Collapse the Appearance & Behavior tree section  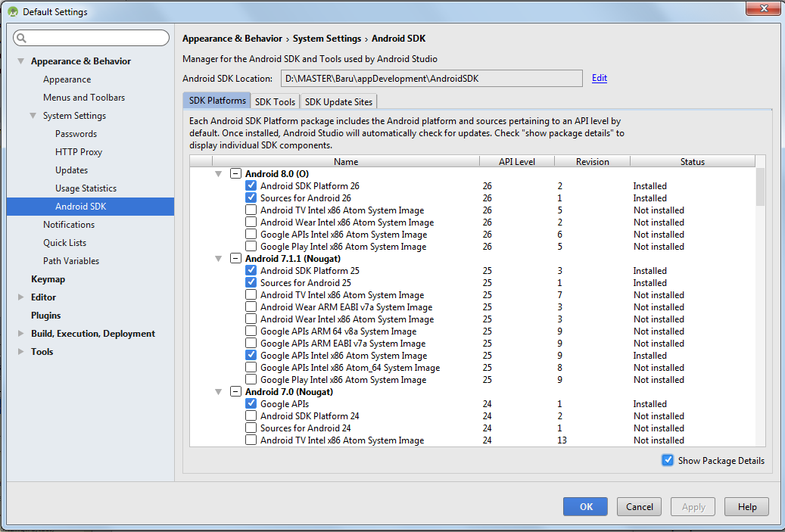tap(21, 61)
